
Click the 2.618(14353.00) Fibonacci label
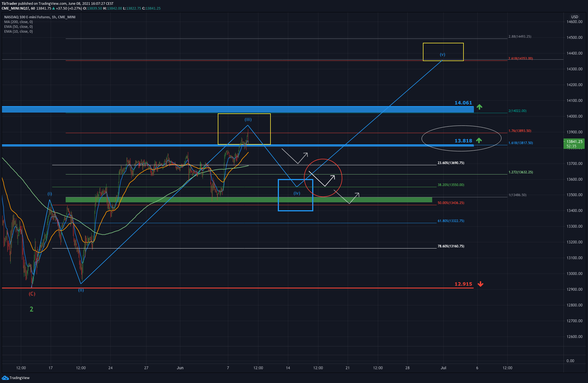pos(520,59)
